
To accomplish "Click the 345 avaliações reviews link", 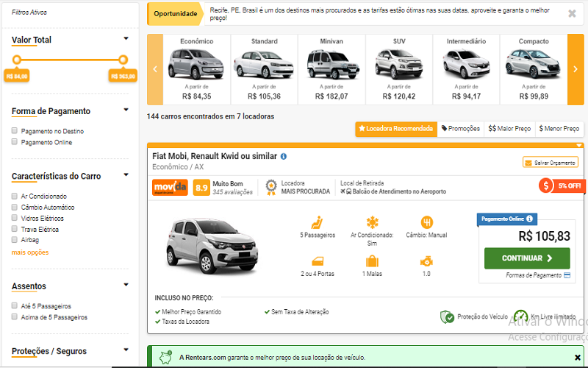I will (x=232, y=192).
